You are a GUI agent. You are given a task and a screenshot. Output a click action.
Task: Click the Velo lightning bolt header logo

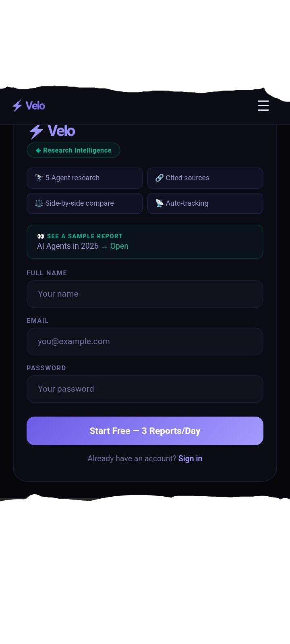[17, 106]
